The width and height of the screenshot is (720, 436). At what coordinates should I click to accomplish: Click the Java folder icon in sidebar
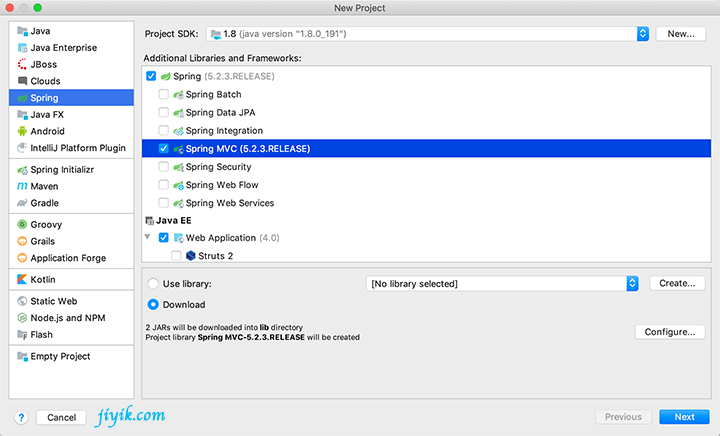(22, 31)
